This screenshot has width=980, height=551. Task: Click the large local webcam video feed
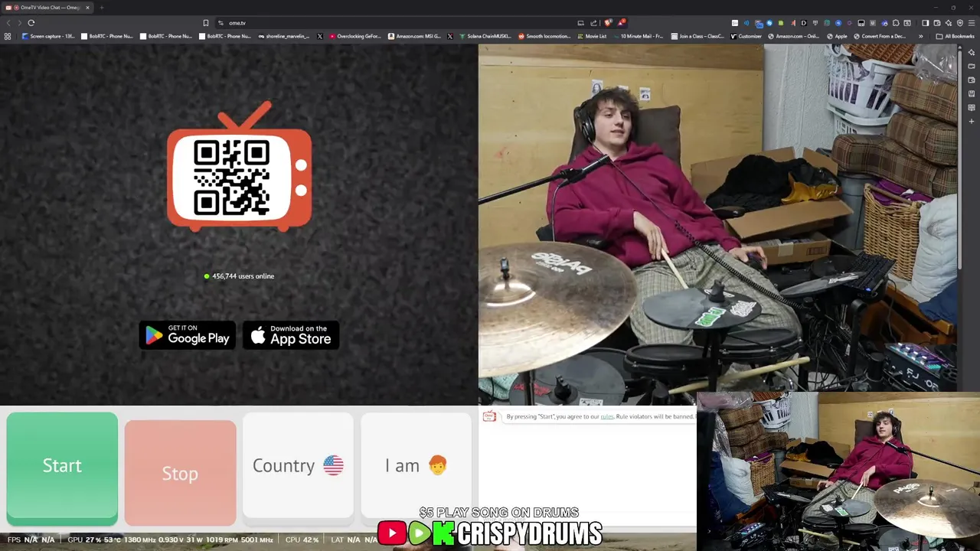[x=717, y=223]
